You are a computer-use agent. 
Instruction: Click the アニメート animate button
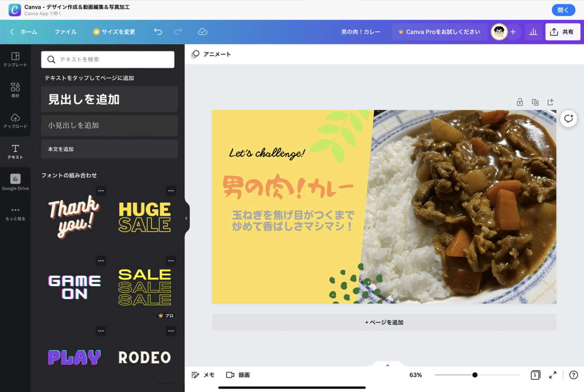[x=211, y=54]
